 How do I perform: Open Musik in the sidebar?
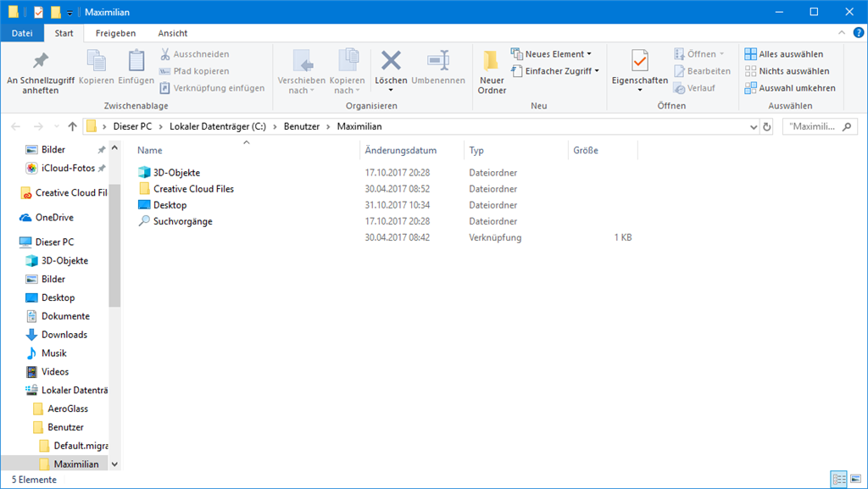point(53,353)
